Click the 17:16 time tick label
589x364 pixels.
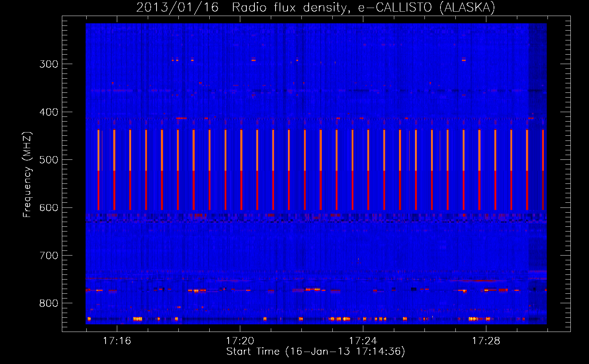(117, 341)
